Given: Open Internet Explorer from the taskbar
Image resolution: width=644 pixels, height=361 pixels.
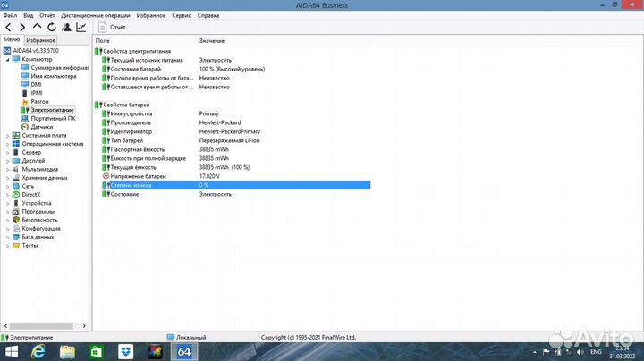Looking at the screenshot, I should coord(38,351).
